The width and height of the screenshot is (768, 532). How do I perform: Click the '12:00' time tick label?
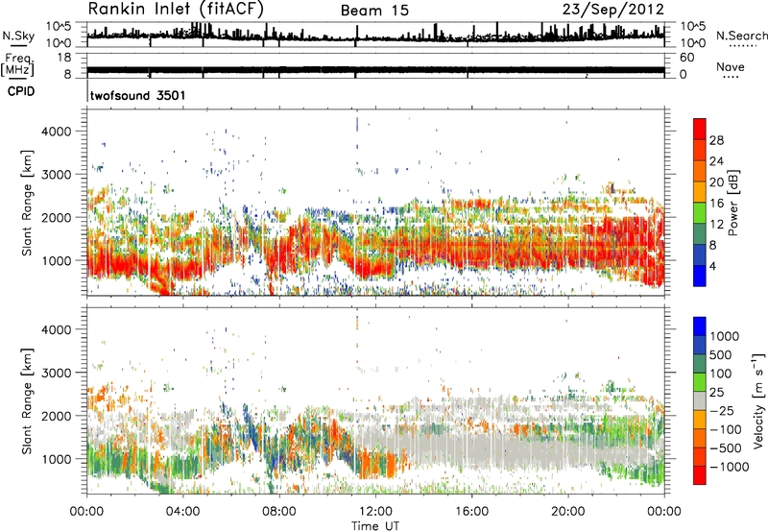[x=375, y=512]
